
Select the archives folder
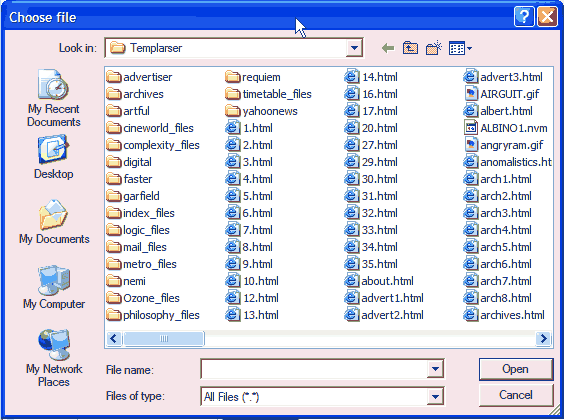135,94
